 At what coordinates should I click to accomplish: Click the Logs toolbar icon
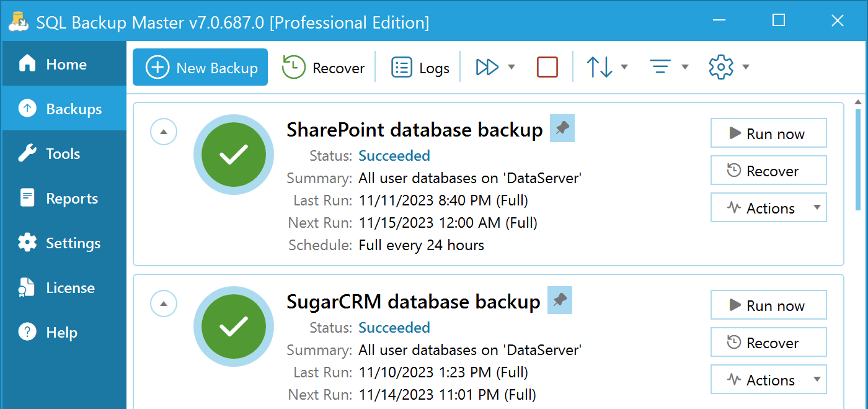402,67
